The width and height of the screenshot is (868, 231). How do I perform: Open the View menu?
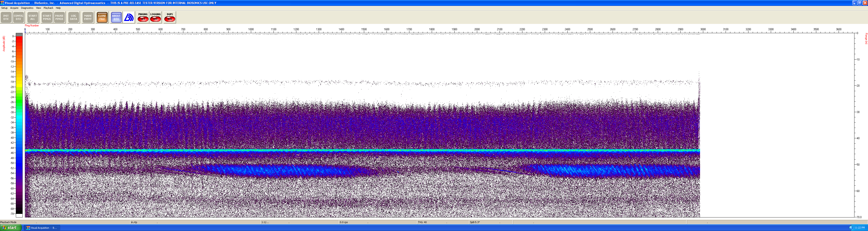tap(38, 8)
